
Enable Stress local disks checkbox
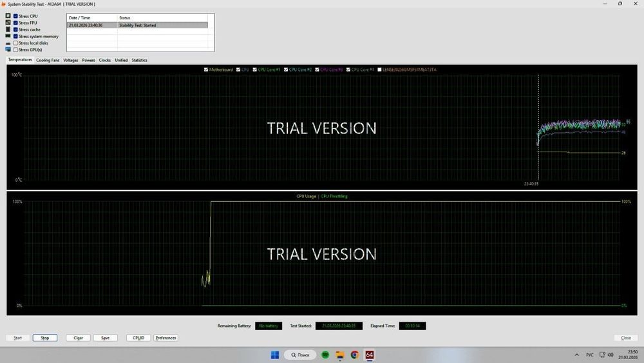pyautogui.click(x=15, y=43)
